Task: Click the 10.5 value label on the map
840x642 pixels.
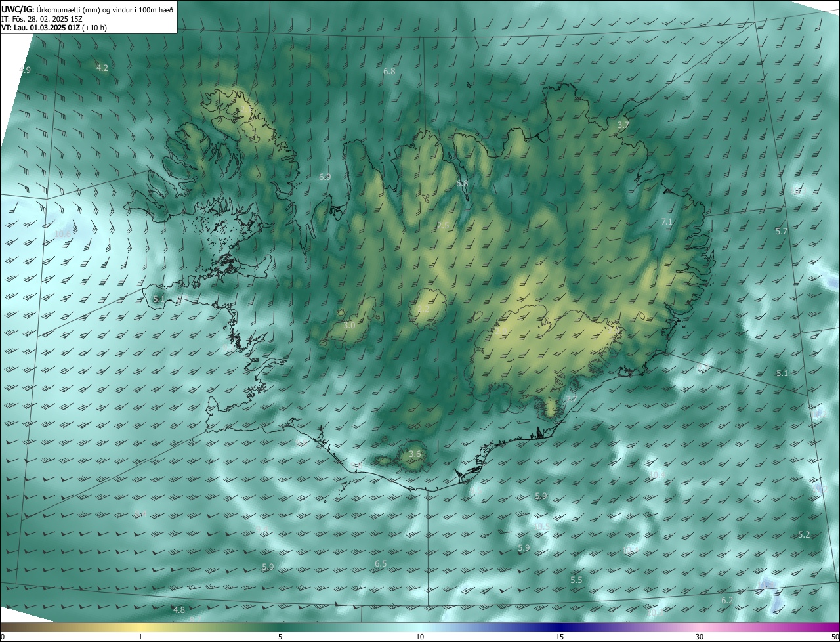Action: pos(542,526)
